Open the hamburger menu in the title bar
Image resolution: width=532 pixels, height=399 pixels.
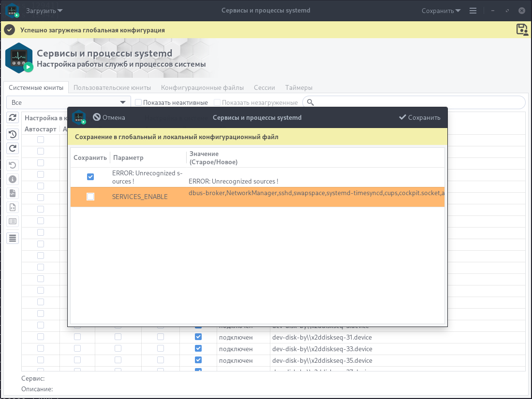[x=473, y=11]
